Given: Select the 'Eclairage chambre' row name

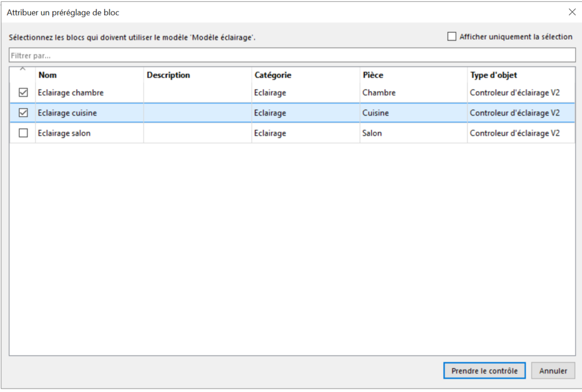Looking at the screenshot, I should (70, 93).
